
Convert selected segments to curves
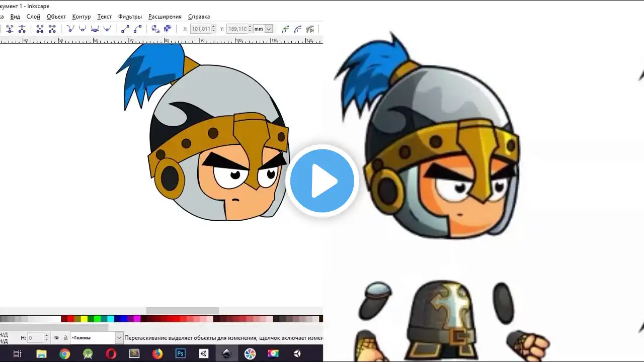137,29
